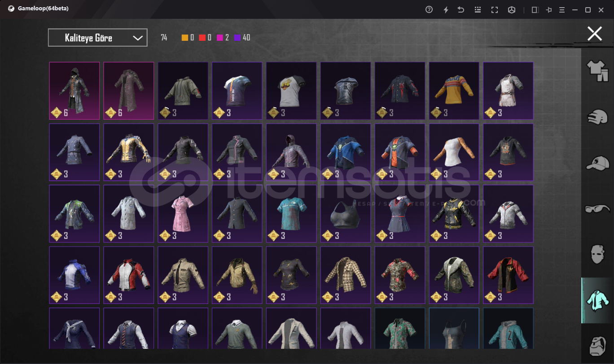This screenshot has height=364, width=614.
Task: Toggle fullscreen with the corner-brackets icon
Action: [x=495, y=9]
